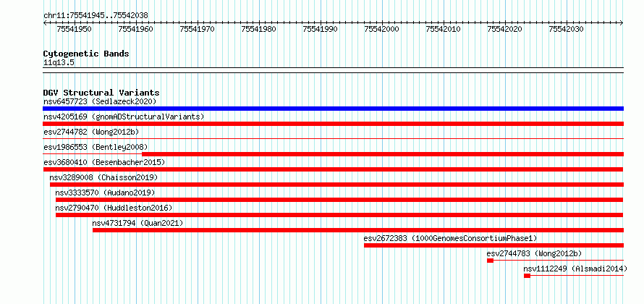Click the Cytogenetic Bands track title
The image size is (644, 304).
click(x=86, y=54)
